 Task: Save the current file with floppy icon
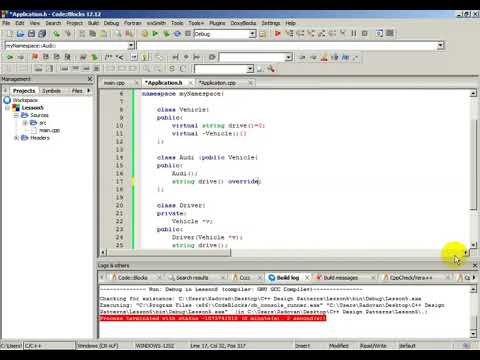tap(31, 34)
